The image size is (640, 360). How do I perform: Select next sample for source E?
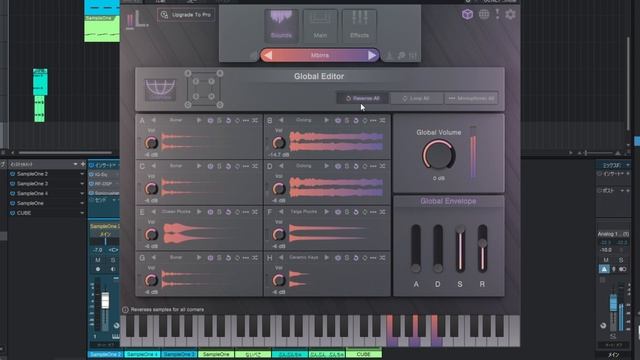click(x=199, y=212)
